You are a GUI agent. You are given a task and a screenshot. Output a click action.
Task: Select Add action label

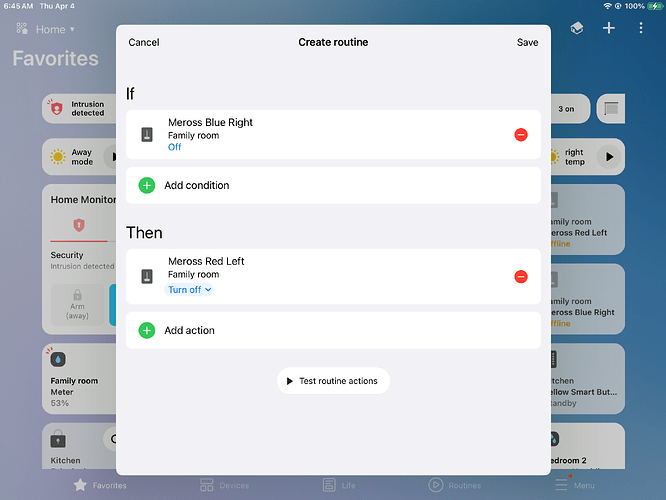(189, 331)
